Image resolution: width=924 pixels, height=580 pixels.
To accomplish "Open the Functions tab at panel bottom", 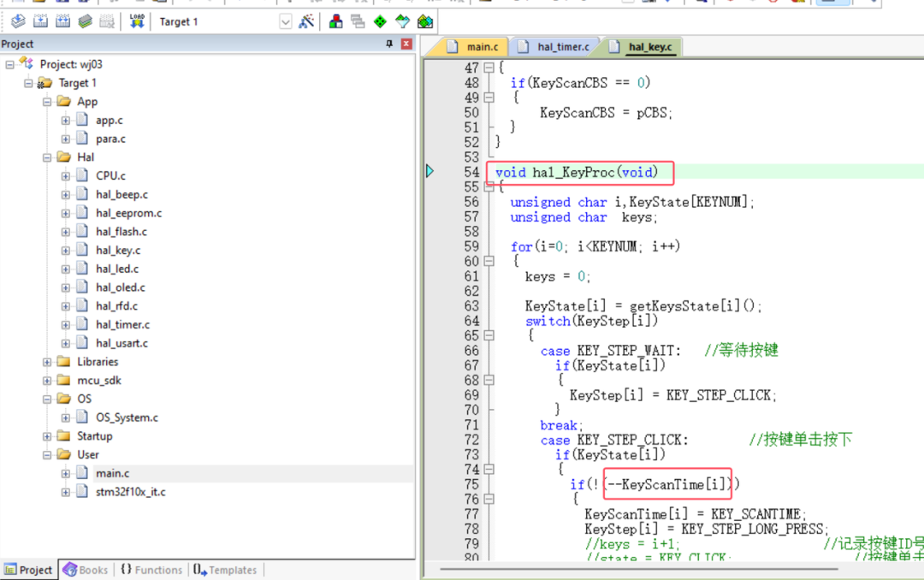I will (151, 570).
